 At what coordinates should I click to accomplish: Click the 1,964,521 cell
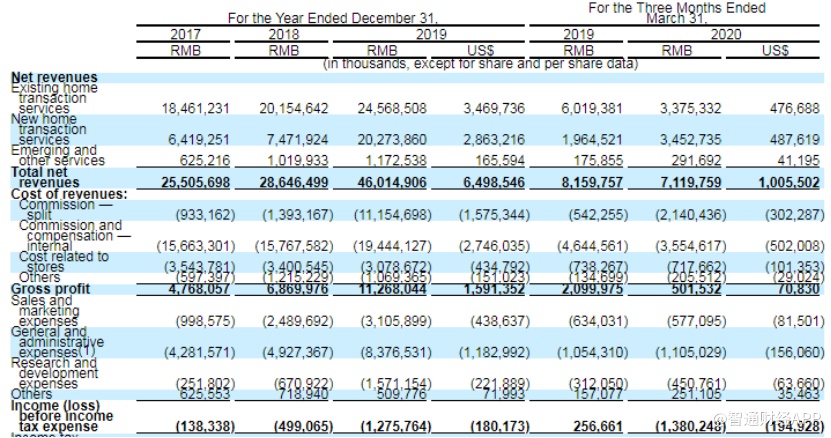[592, 140]
